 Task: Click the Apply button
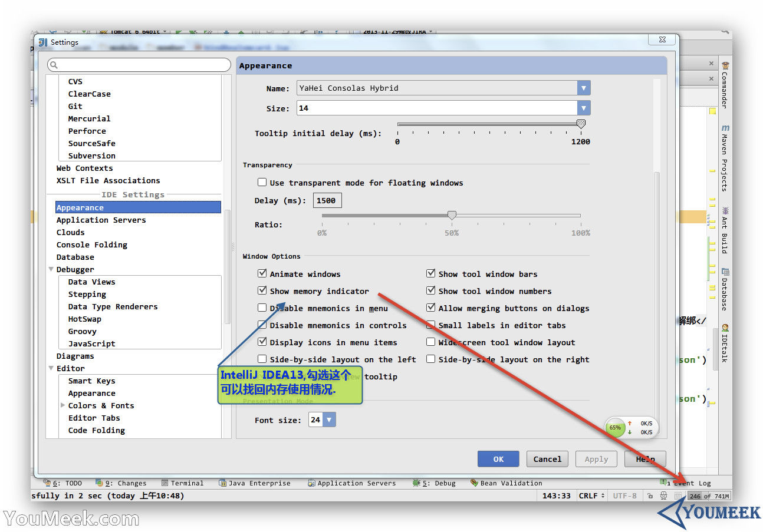pos(596,460)
